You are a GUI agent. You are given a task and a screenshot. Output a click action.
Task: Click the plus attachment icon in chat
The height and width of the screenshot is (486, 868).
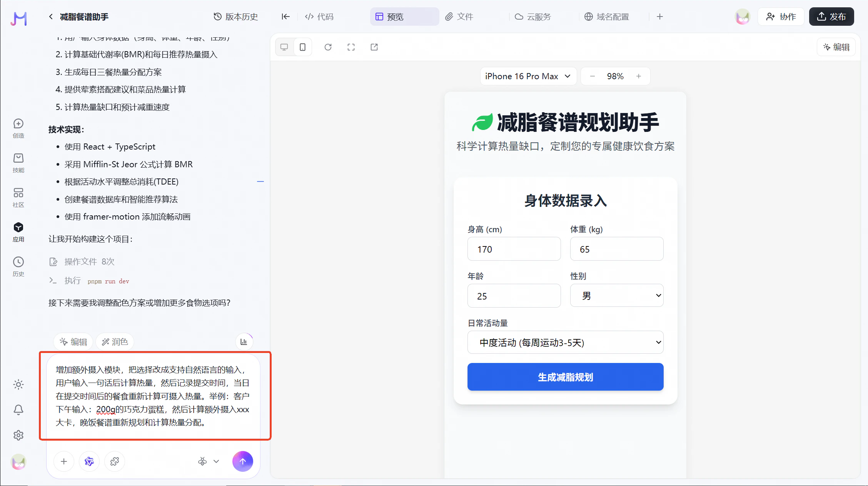64,461
